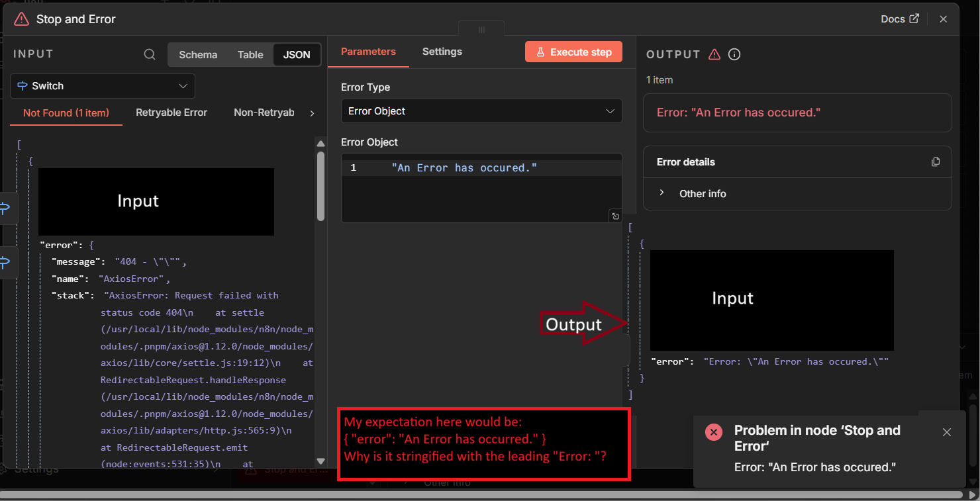Click inside the Error Object code editor
This screenshot has width=980, height=501.
point(481,192)
